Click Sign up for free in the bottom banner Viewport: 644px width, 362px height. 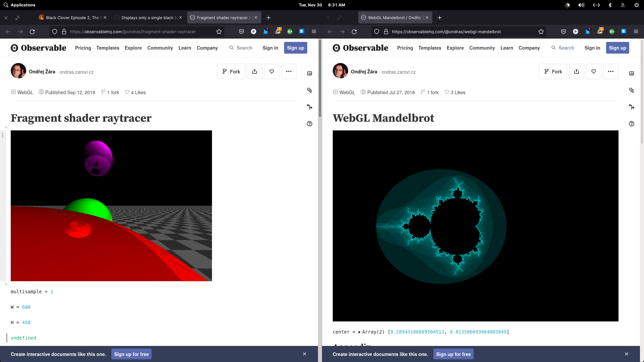click(131, 354)
